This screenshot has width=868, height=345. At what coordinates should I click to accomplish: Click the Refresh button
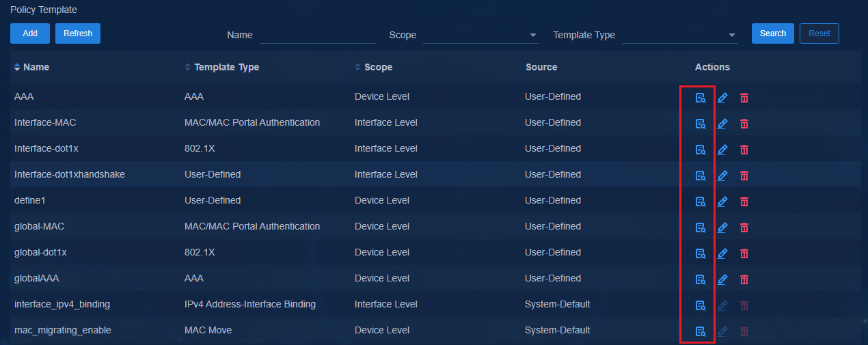[x=78, y=33]
